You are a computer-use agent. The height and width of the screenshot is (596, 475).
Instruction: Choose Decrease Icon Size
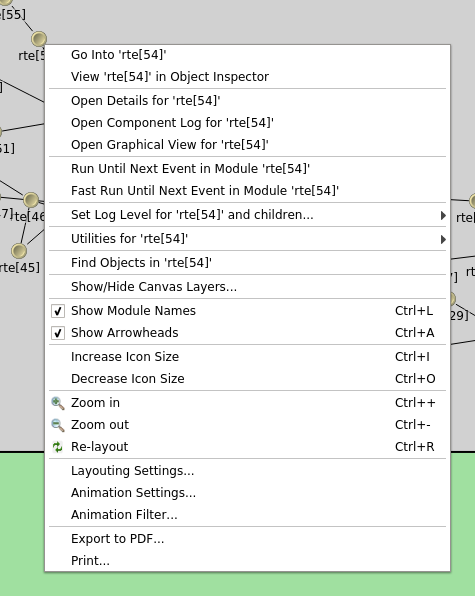click(x=247, y=379)
